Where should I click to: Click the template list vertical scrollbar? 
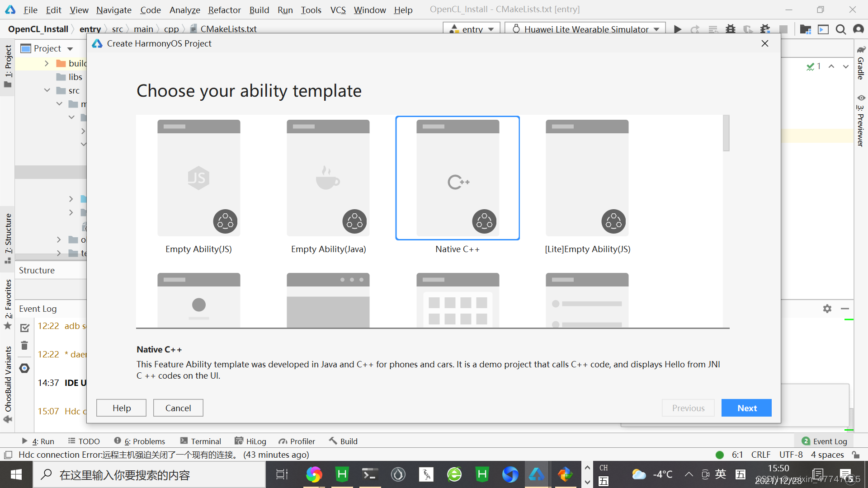[726, 133]
